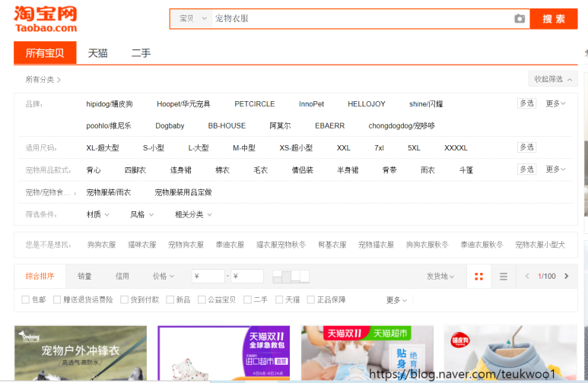Image resolution: width=588 pixels, height=383 pixels.
Task: Open the 天猫超市 product thumbnail
Action: 367,353
